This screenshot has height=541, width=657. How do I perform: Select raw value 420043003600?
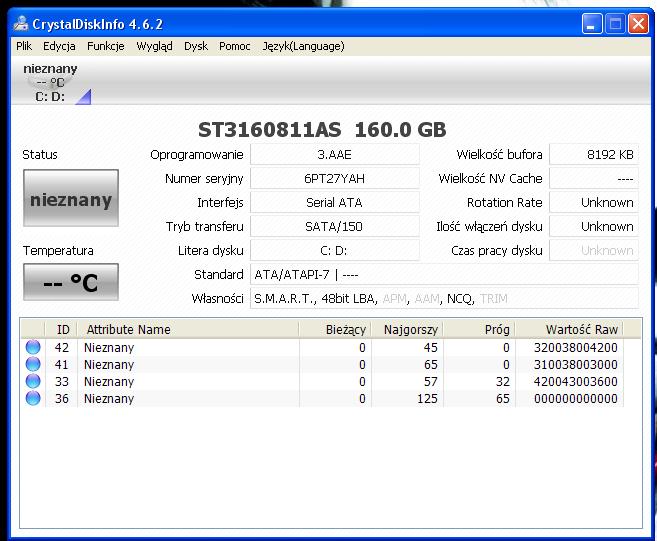pos(576,382)
